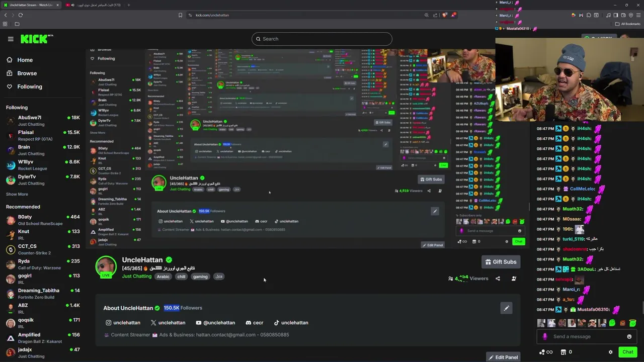The image size is (644, 362).
Task: Open gogirl channel in the sidebar
Action: [x=43, y=279]
